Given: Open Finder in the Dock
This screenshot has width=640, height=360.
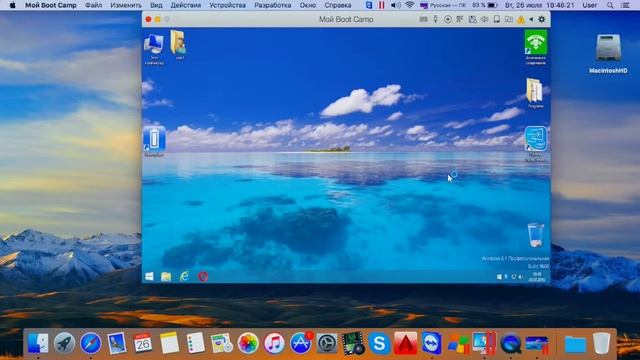Looking at the screenshot, I should (38, 343).
